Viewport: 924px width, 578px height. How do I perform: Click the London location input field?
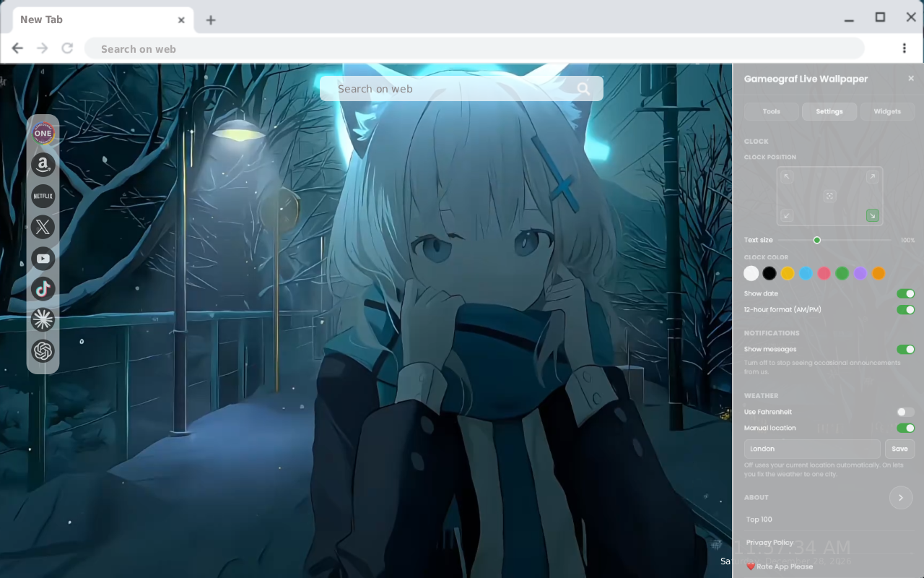point(812,449)
